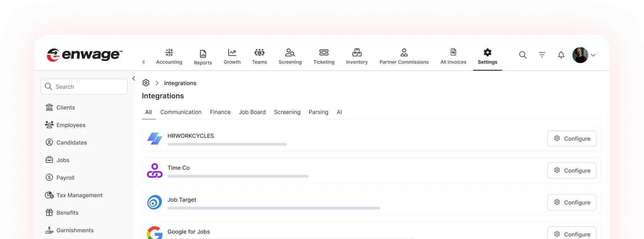Select the Job Board tab
The height and width of the screenshot is (239, 644).
click(x=252, y=112)
